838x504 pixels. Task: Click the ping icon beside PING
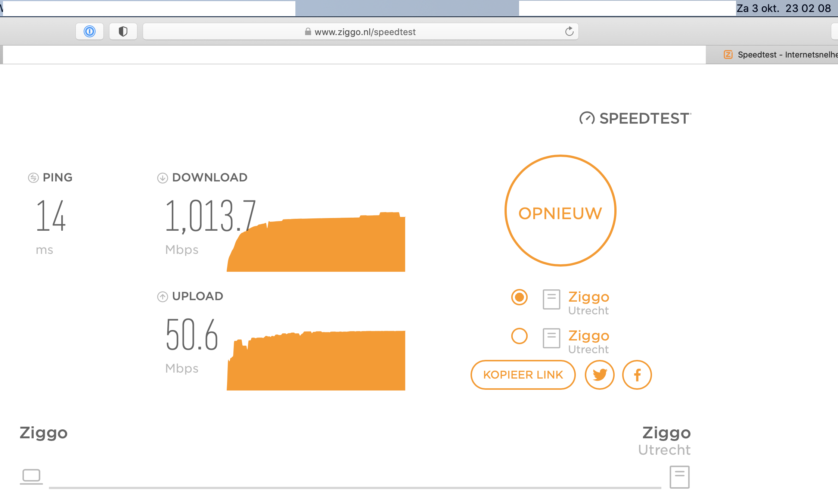[33, 178]
